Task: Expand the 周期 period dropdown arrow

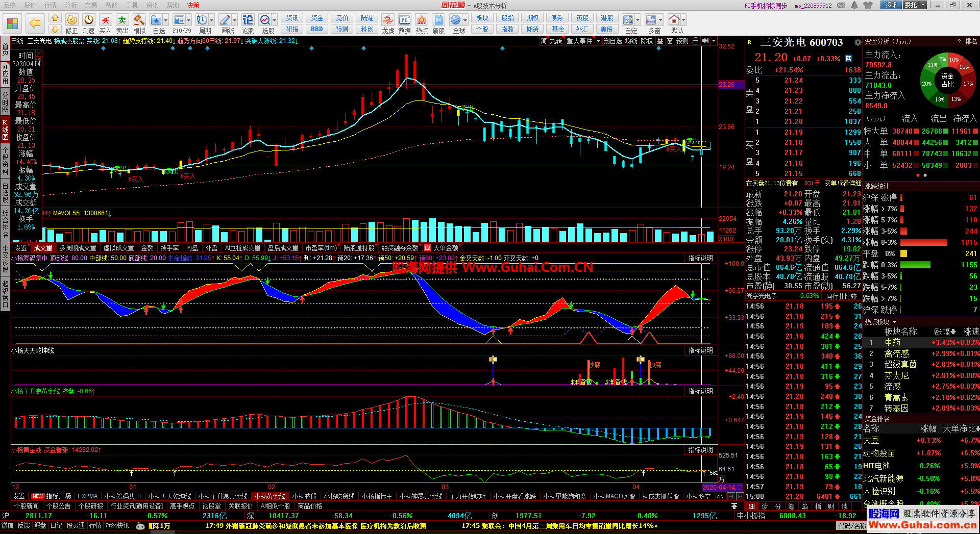Action: click(x=212, y=20)
